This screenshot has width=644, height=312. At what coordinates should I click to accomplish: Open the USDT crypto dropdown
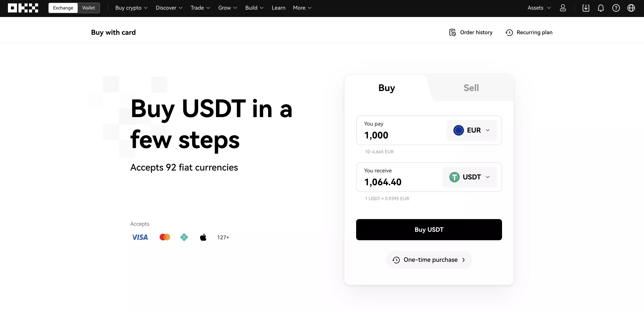[x=469, y=177]
